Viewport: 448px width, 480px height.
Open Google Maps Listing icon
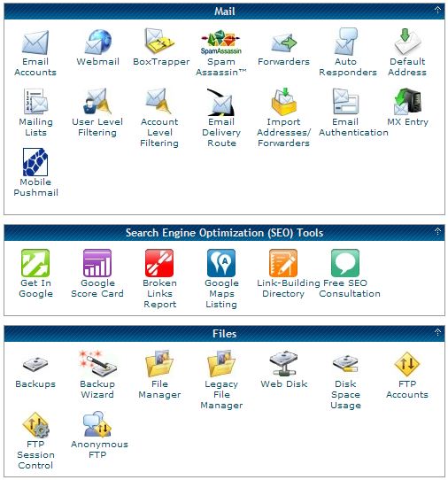[221, 263]
